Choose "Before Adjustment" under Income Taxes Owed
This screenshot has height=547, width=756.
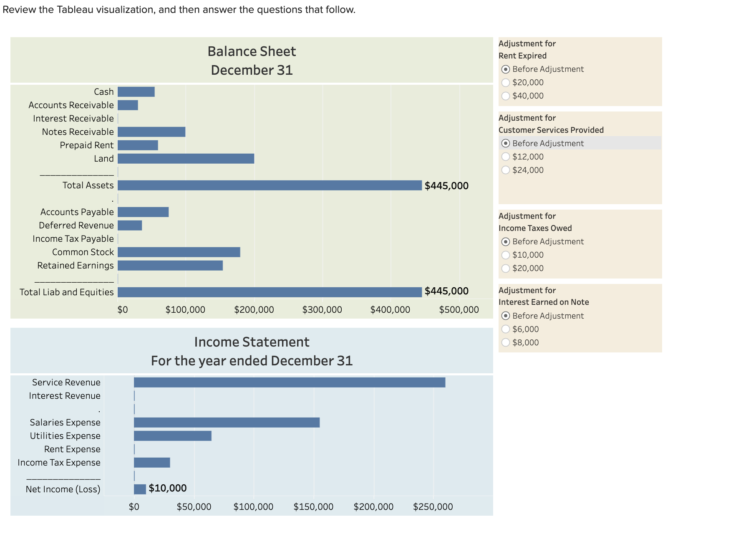tap(506, 241)
